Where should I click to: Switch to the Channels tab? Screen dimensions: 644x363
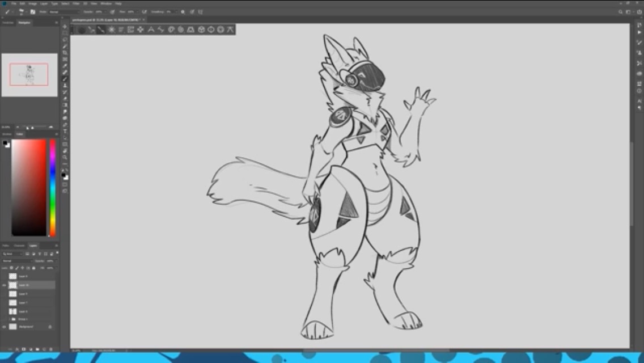19,246
